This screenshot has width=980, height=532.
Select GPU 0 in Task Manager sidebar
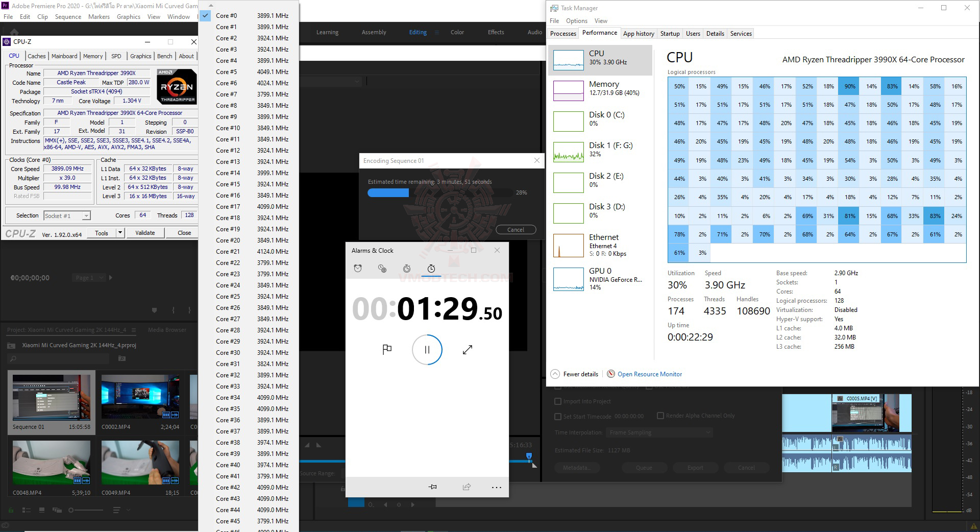600,279
